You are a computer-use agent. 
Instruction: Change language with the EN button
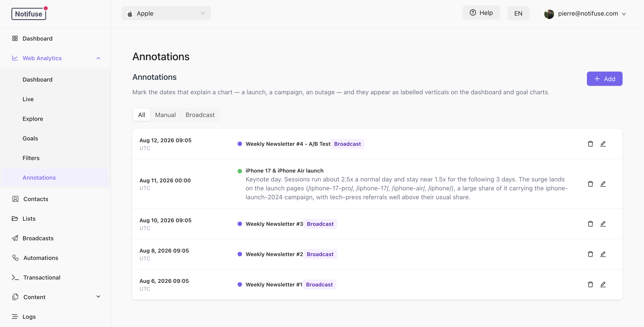coord(518,14)
